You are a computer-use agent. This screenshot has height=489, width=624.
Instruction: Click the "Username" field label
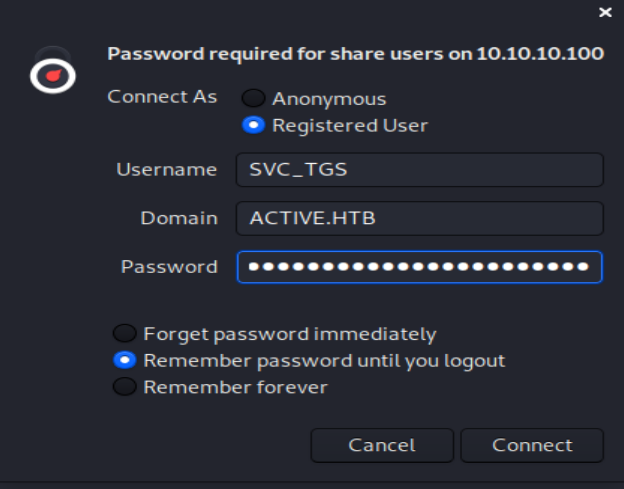pyautogui.click(x=166, y=170)
